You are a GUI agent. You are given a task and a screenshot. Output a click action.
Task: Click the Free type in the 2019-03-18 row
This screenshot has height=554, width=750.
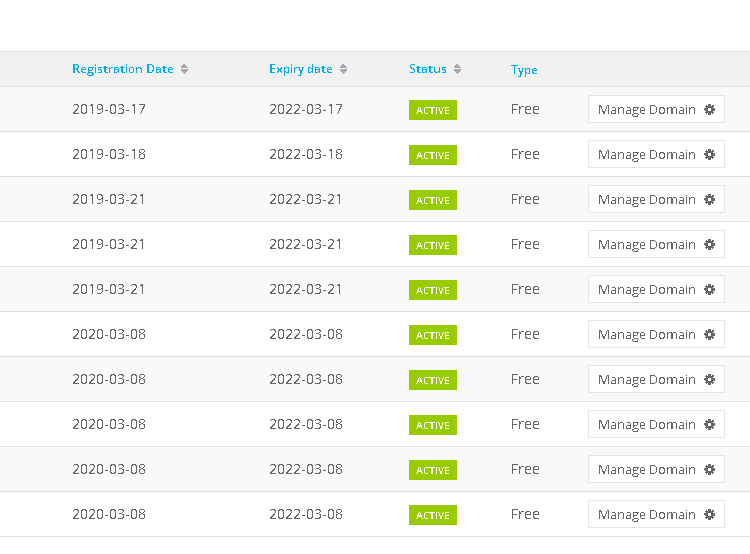pyautogui.click(x=525, y=154)
